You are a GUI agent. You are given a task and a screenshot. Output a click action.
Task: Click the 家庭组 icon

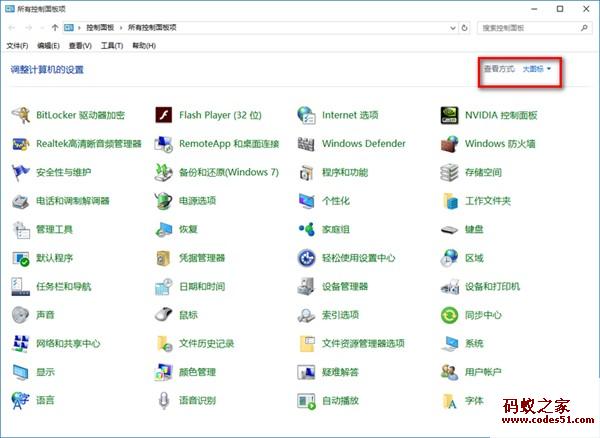coord(307,230)
